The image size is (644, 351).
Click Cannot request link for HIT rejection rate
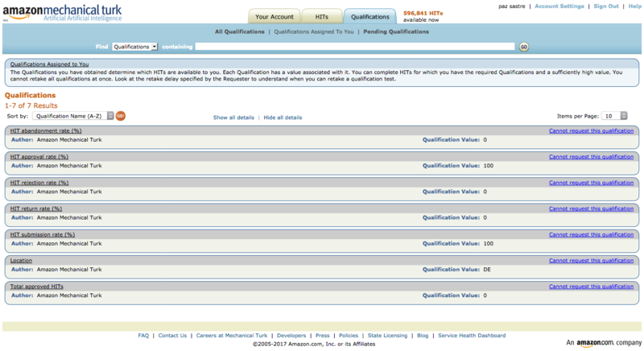[592, 183]
